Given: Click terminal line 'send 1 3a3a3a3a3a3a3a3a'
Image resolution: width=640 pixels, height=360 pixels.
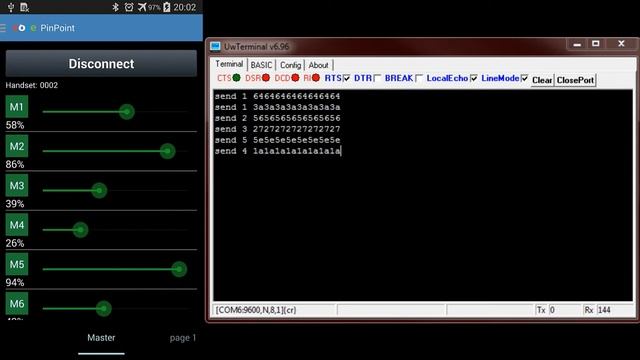Looking at the screenshot, I should point(278,107).
